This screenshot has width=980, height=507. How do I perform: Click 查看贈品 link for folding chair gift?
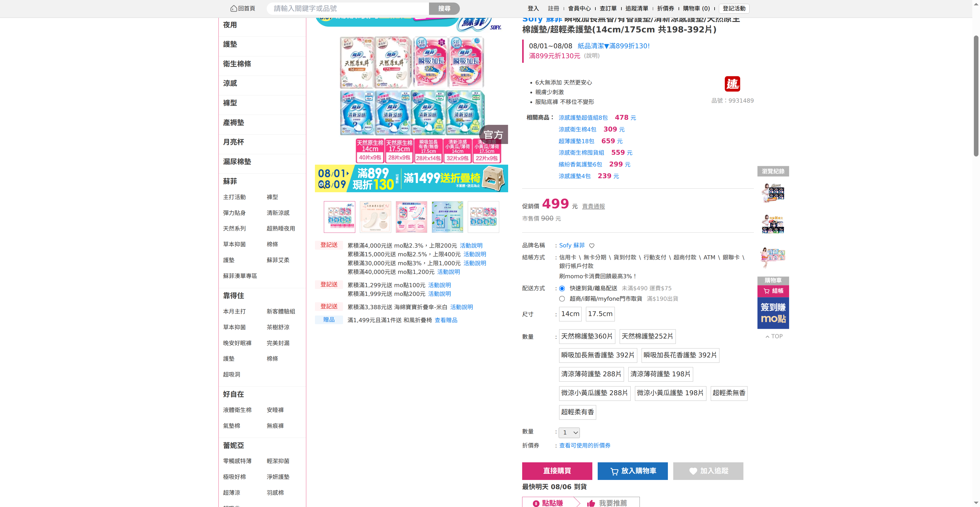[446, 320]
